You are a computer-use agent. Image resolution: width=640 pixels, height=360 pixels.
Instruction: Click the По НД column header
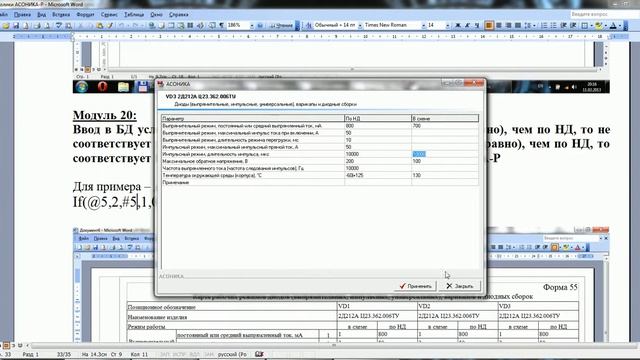378,118
